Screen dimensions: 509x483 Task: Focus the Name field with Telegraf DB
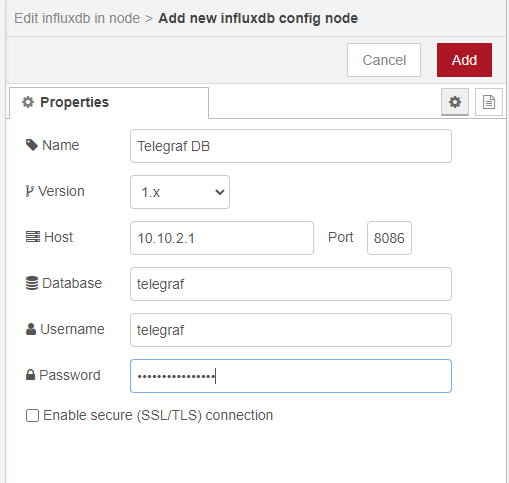point(291,146)
